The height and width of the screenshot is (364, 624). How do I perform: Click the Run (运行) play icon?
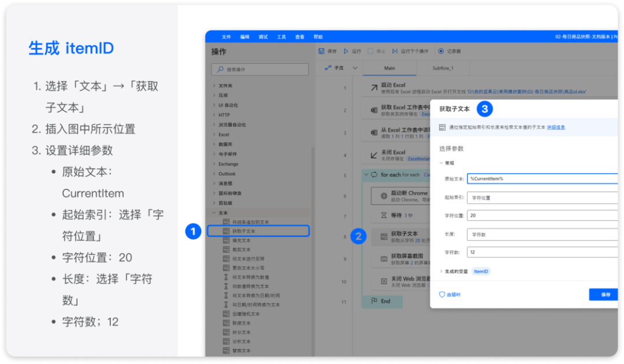(346, 51)
